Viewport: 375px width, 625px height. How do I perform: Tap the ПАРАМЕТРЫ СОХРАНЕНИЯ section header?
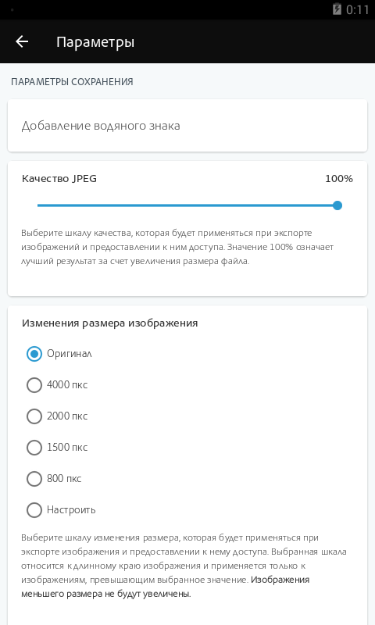[72, 82]
